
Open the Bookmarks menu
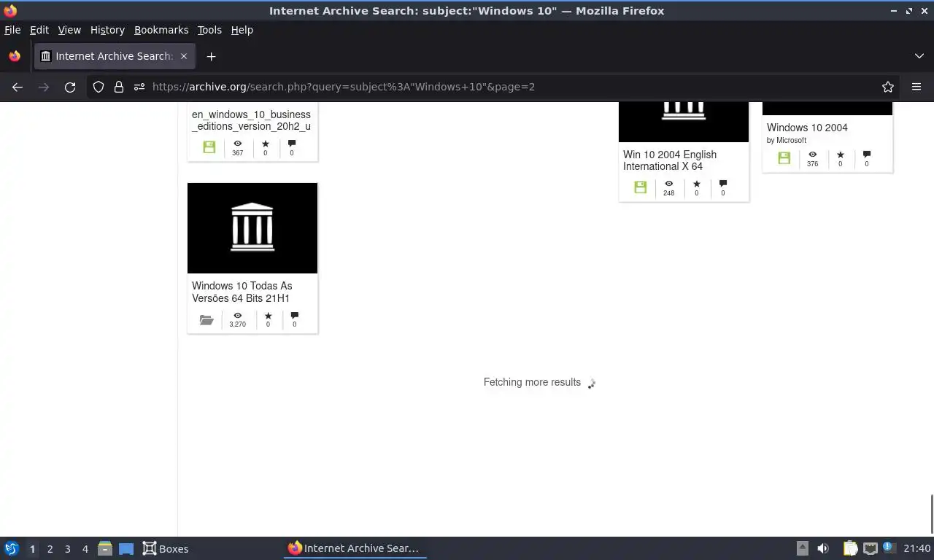point(161,30)
